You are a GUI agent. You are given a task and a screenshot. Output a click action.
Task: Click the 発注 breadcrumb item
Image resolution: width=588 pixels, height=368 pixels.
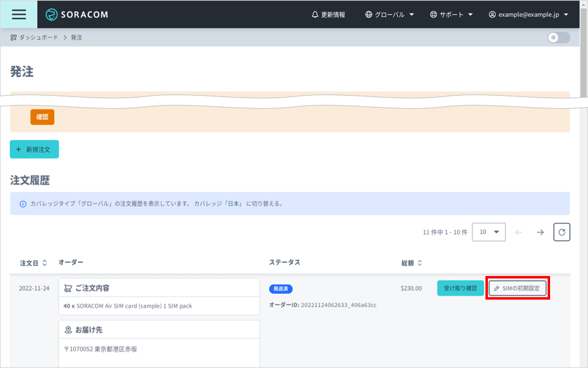pyautogui.click(x=76, y=37)
